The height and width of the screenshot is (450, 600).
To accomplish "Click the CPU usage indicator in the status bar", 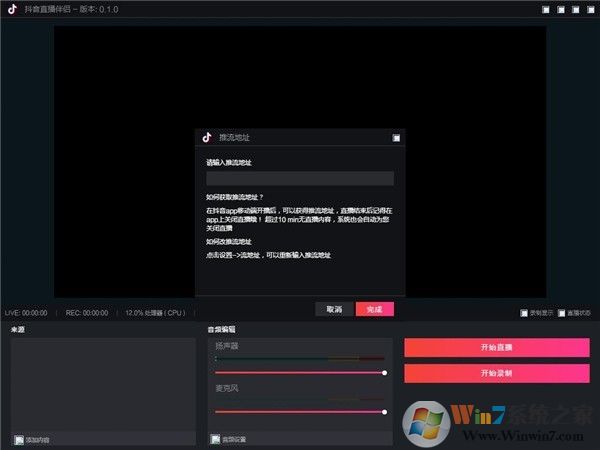I will 155,313.
